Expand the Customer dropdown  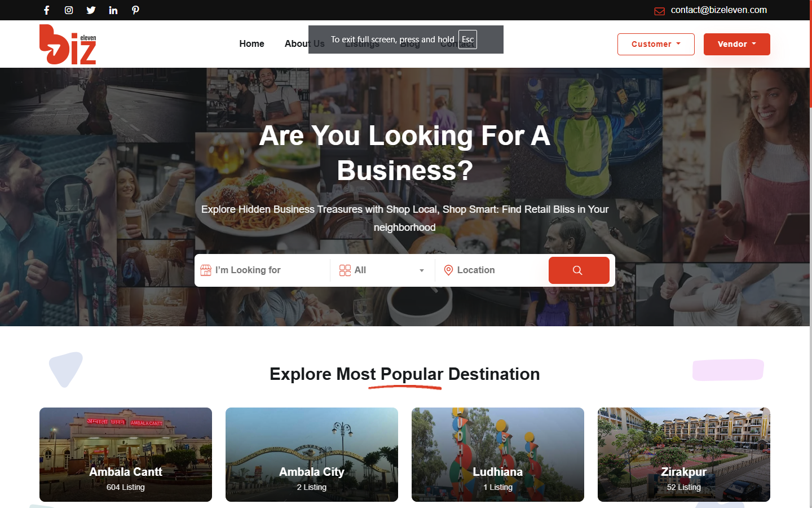click(x=656, y=44)
